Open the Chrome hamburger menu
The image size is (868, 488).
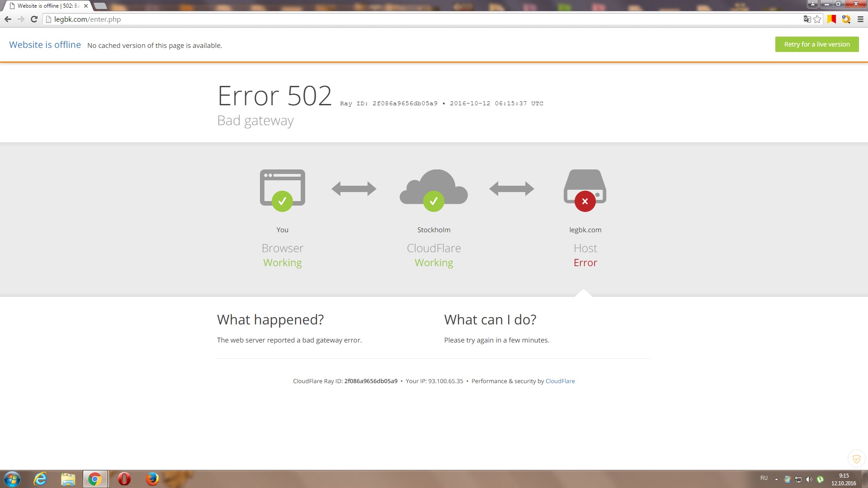tap(860, 19)
